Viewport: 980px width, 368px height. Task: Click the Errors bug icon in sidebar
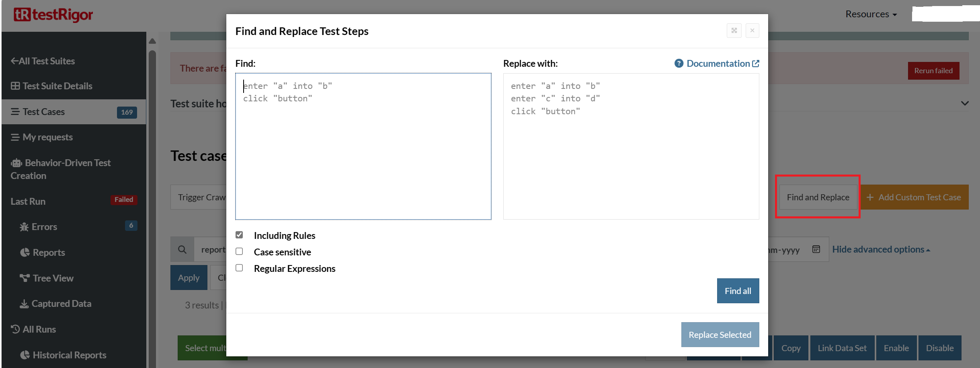tap(24, 227)
